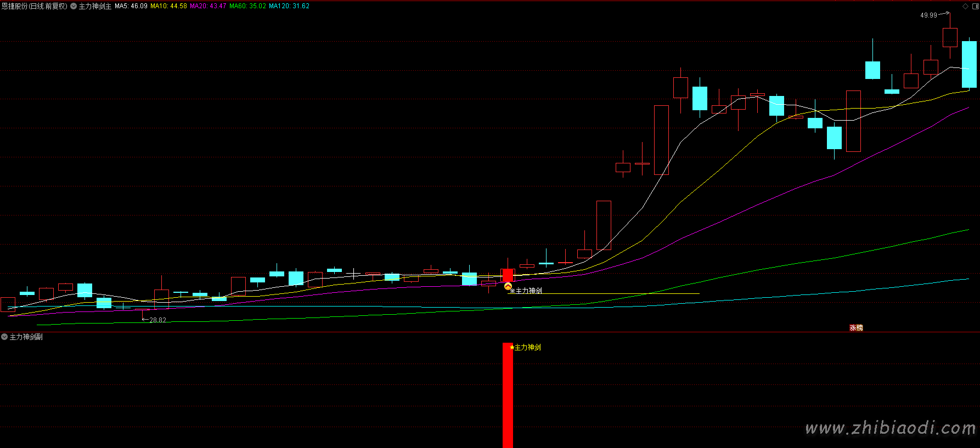Click the 主力神剑主 main indicator name
The width and height of the screenshot is (980, 448).
pyautogui.click(x=95, y=6)
